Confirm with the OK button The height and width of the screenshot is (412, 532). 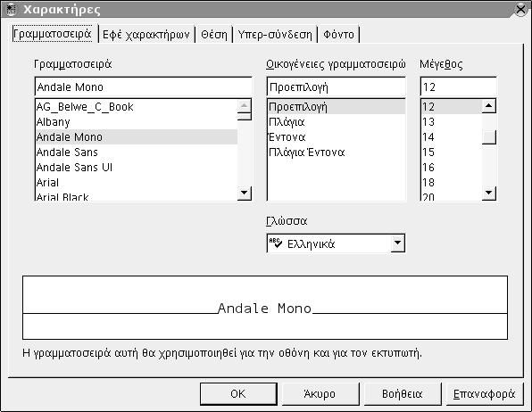point(238,394)
